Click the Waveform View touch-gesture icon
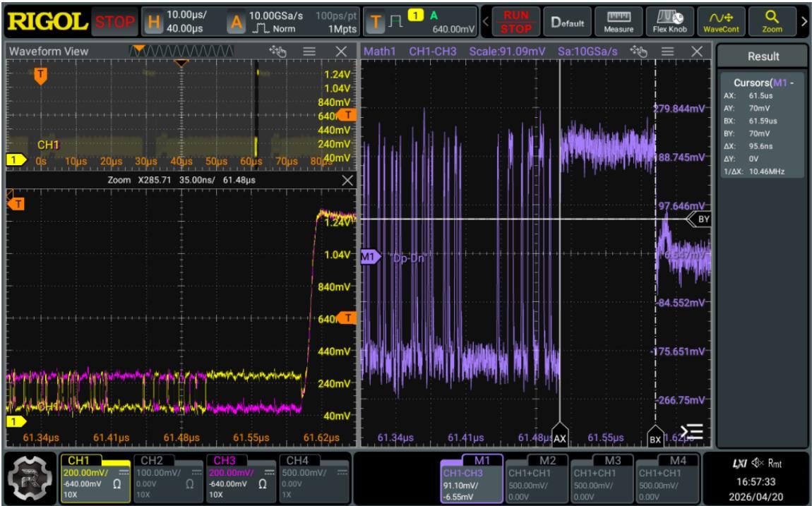The height and width of the screenshot is (506, 812). pos(277,52)
